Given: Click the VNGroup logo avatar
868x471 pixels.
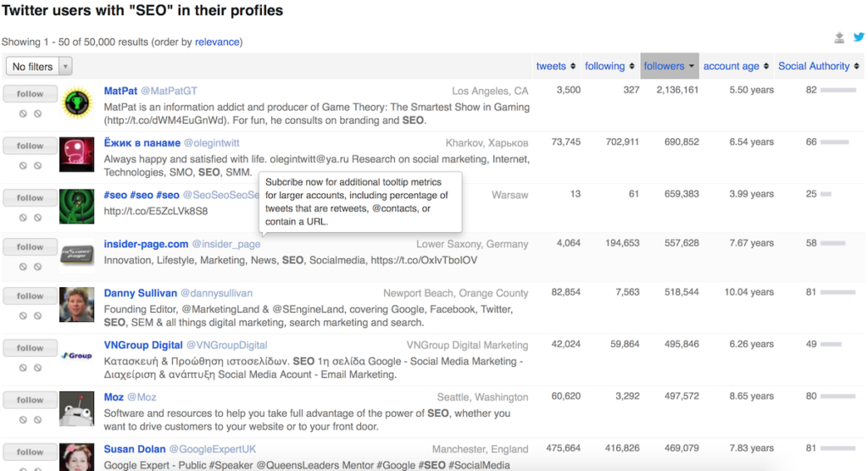Looking at the screenshot, I should [77, 355].
